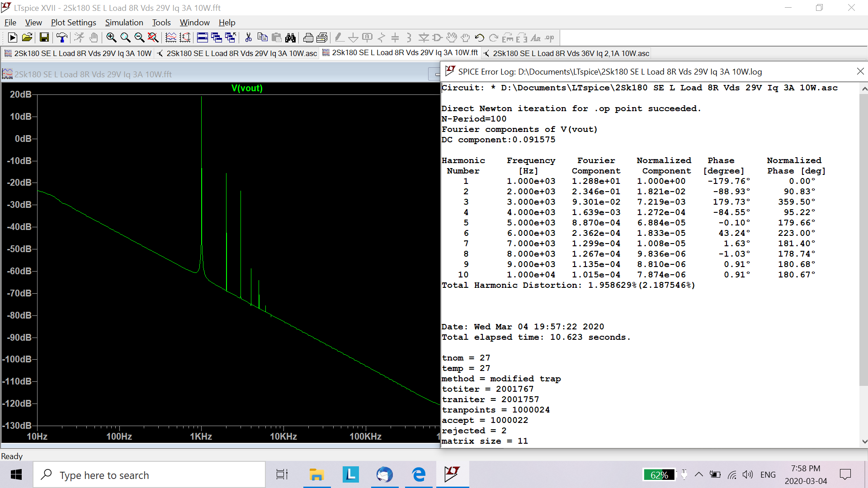The width and height of the screenshot is (868, 488).
Task: Open the Plot Settings menu
Action: [73, 23]
